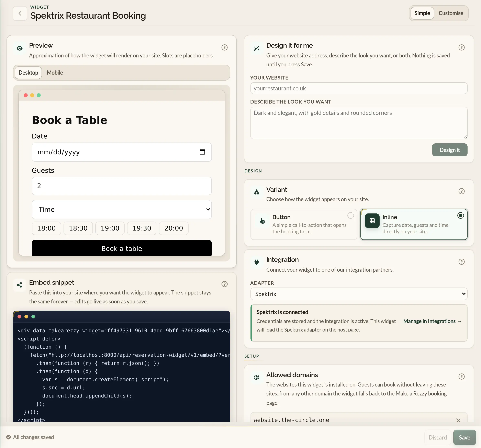Open the calendar picker in Date field
481x448 pixels.
pos(202,152)
